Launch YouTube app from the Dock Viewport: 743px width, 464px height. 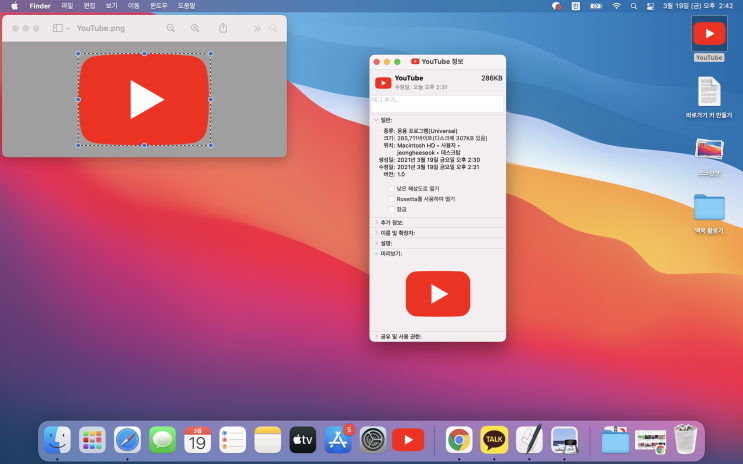coord(408,440)
